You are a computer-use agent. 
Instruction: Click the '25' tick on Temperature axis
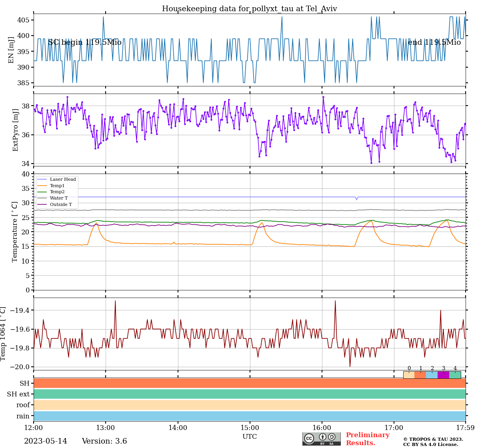(x=26, y=218)
